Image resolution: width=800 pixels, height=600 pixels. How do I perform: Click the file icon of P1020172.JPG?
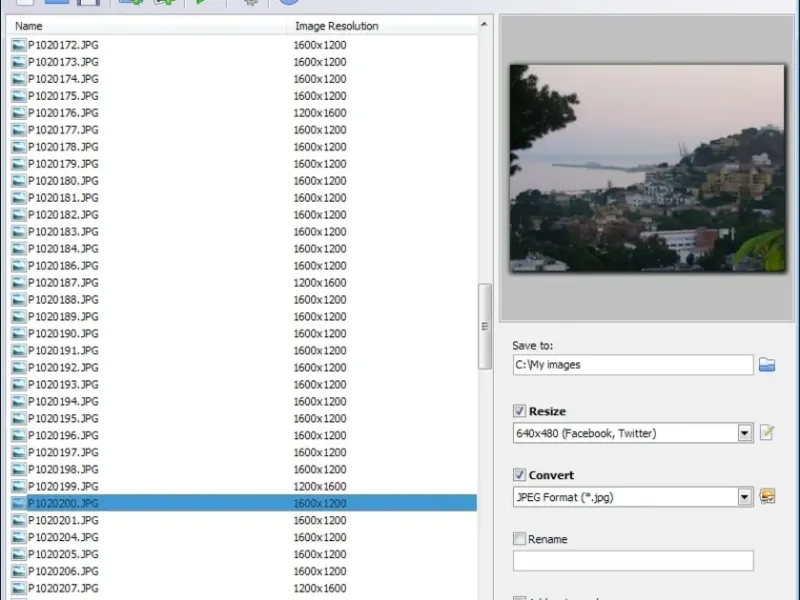(19, 45)
